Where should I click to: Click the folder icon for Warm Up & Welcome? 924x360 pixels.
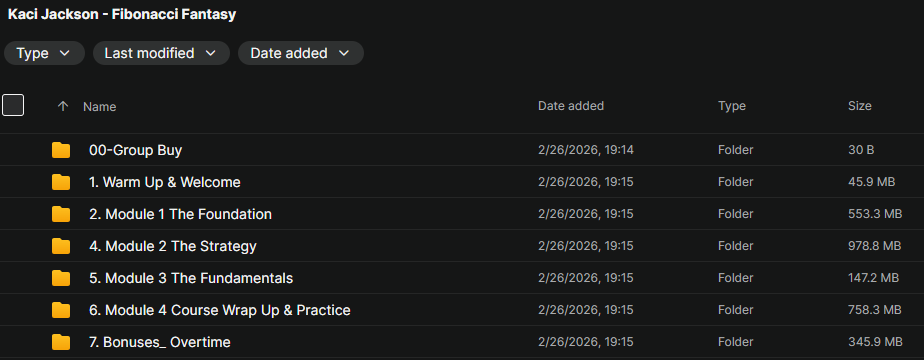tap(61, 182)
